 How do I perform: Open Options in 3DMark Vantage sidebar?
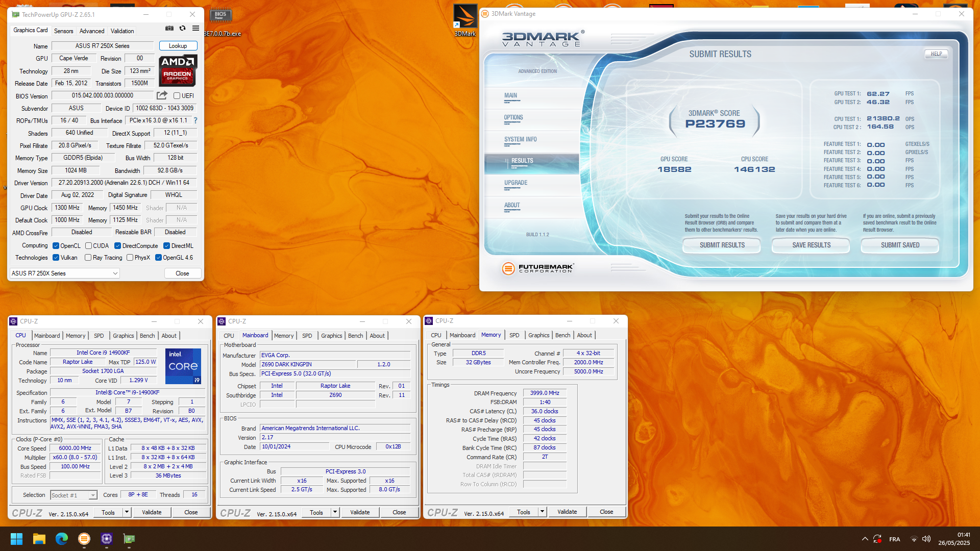[531, 120]
